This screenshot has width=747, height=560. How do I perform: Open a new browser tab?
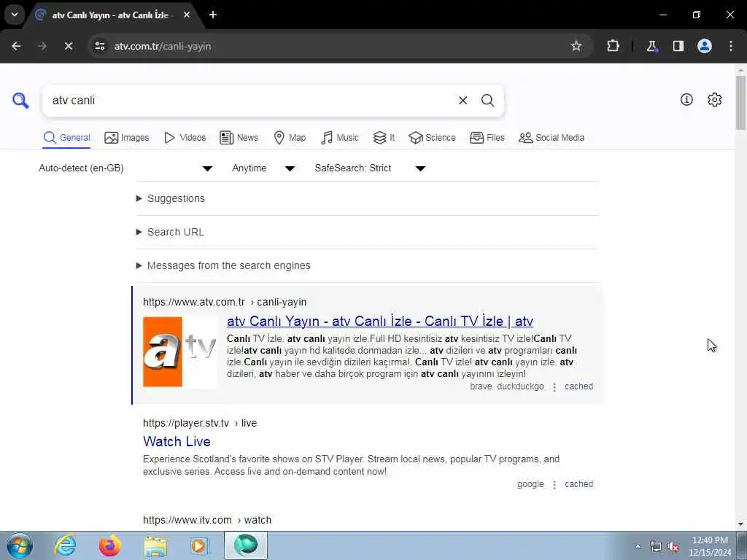click(213, 15)
